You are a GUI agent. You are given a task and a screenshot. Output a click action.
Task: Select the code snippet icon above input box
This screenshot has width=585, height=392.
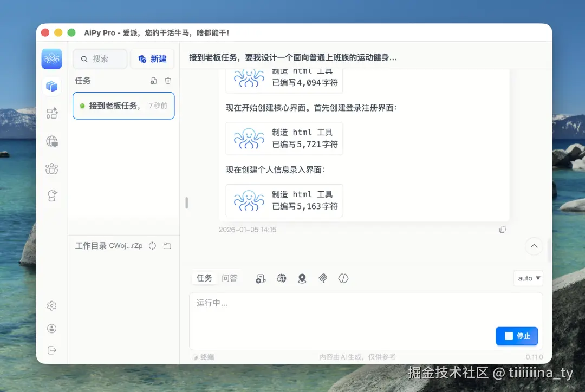(343, 278)
